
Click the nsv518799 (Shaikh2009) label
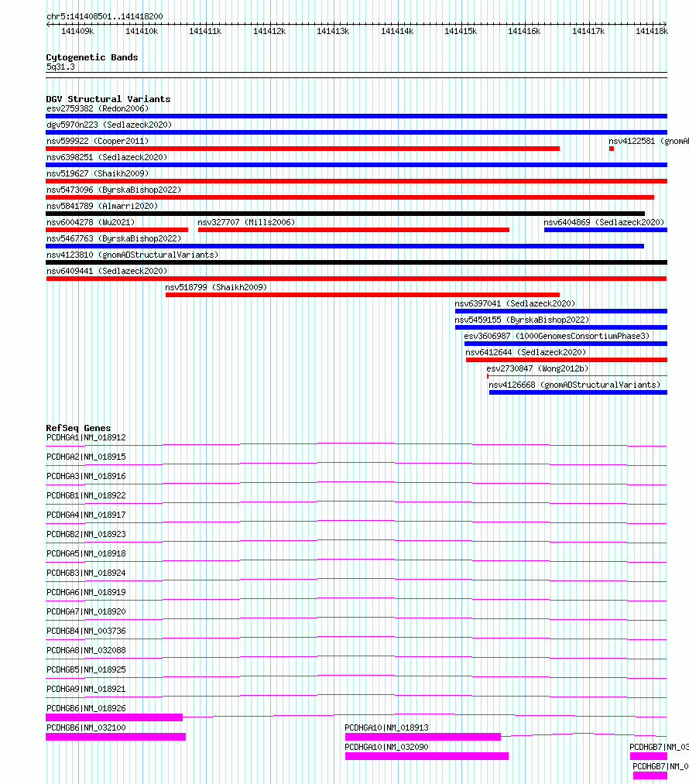(x=216, y=287)
